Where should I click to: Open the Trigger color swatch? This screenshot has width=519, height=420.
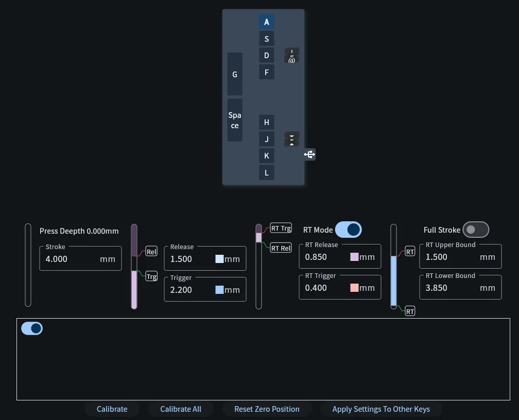point(219,290)
